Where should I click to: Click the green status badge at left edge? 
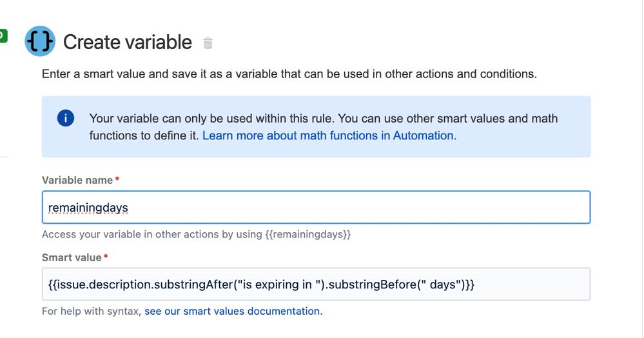coord(3,35)
